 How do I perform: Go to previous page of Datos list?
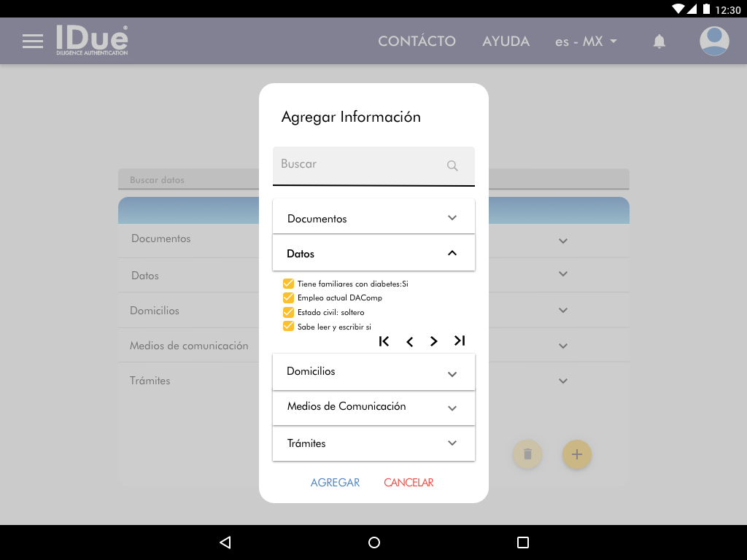point(410,341)
